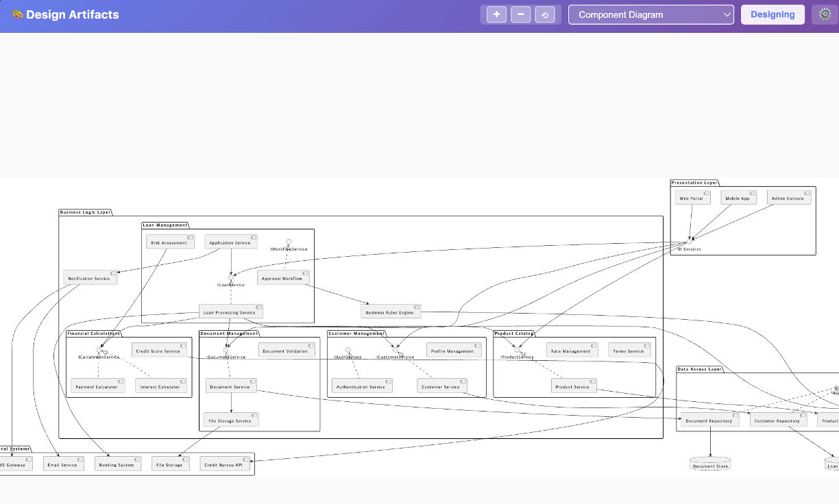Click the Payment Calculator component
The width and height of the screenshot is (839, 504).
click(97, 386)
